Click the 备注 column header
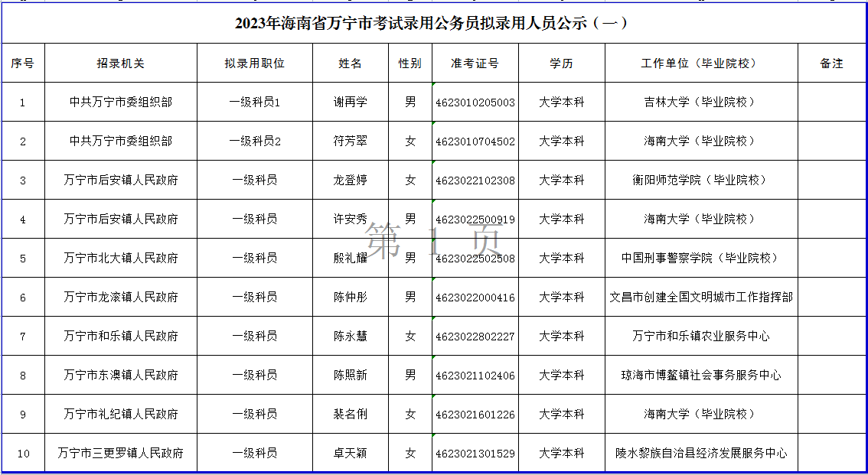The height and width of the screenshot is (475, 868). click(x=831, y=63)
